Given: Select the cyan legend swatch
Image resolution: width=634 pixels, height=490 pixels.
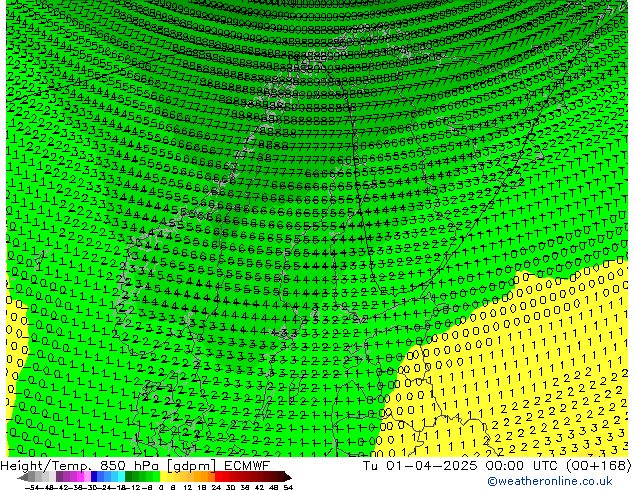Looking at the screenshot, I should click(121, 476).
